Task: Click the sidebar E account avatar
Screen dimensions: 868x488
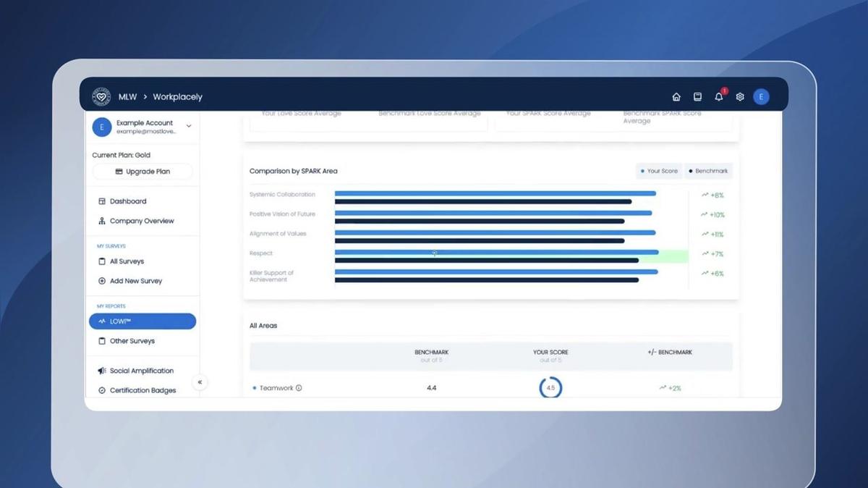Action: click(x=101, y=127)
